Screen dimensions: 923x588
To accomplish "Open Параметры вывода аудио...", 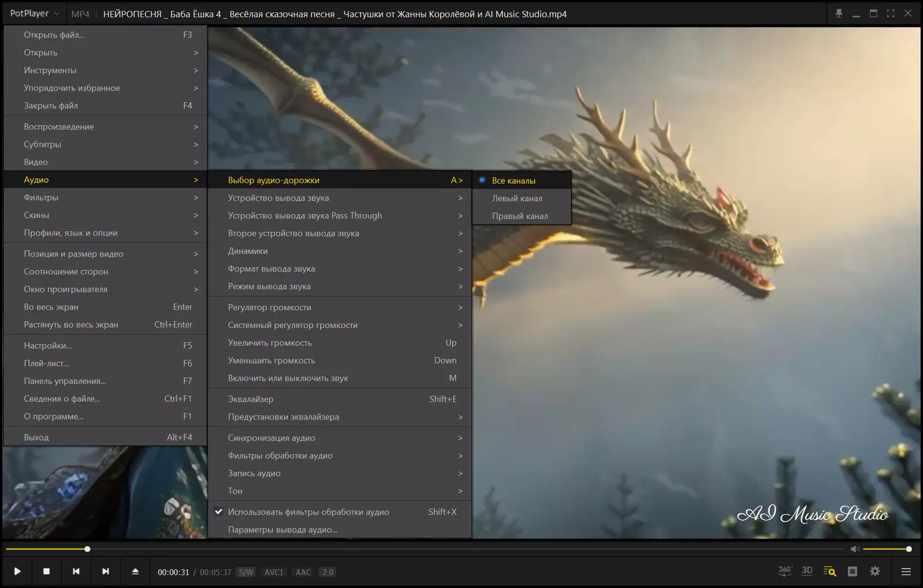I will 340,529.
